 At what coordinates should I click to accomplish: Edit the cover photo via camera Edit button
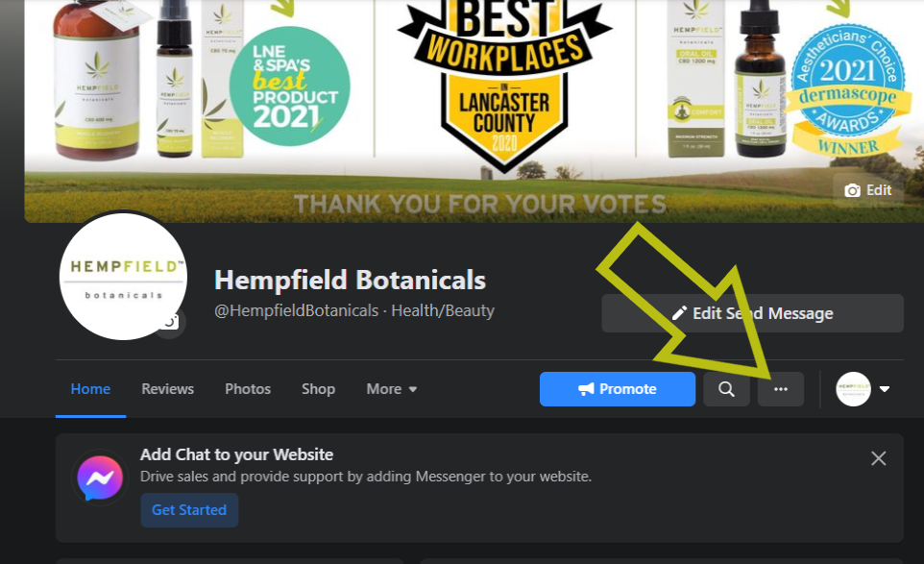pos(868,190)
